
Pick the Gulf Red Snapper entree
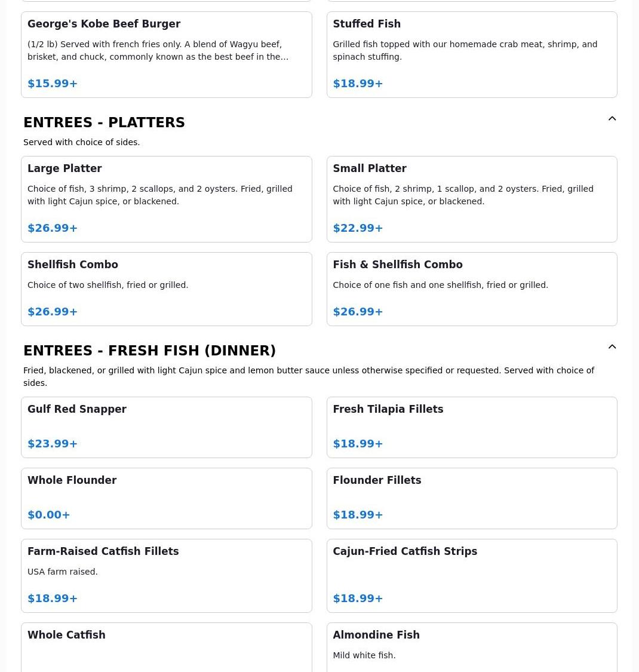pyautogui.click(x=166, y=427)
